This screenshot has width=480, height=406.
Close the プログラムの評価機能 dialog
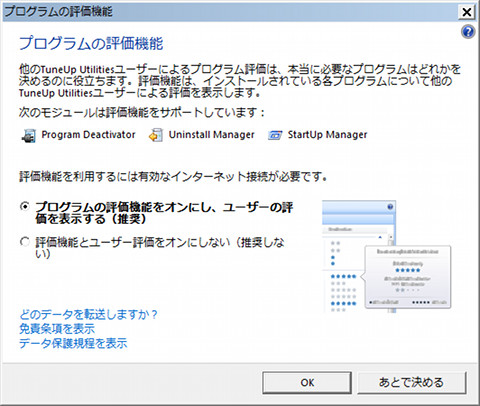pos(467,12)
